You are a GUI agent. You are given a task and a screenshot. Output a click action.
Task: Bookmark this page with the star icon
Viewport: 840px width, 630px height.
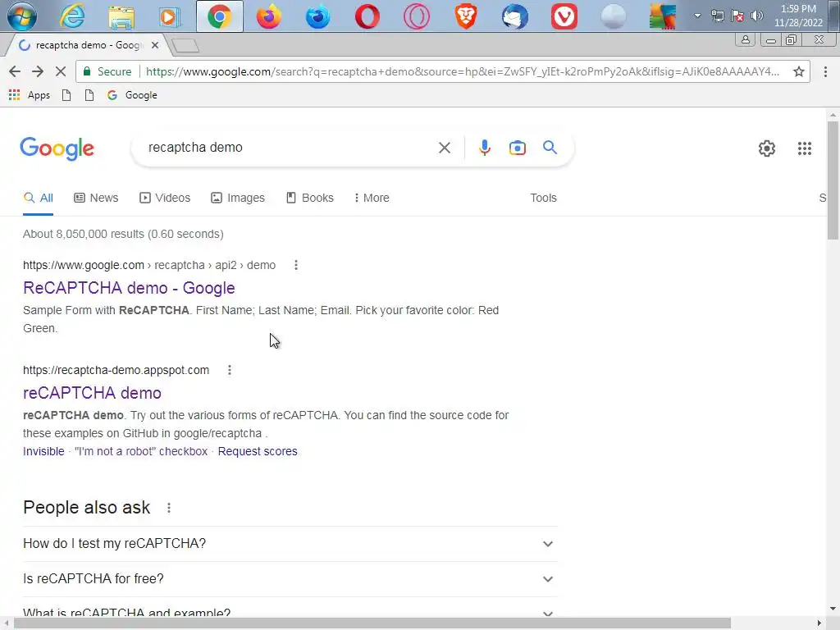(x=799, y=71)
